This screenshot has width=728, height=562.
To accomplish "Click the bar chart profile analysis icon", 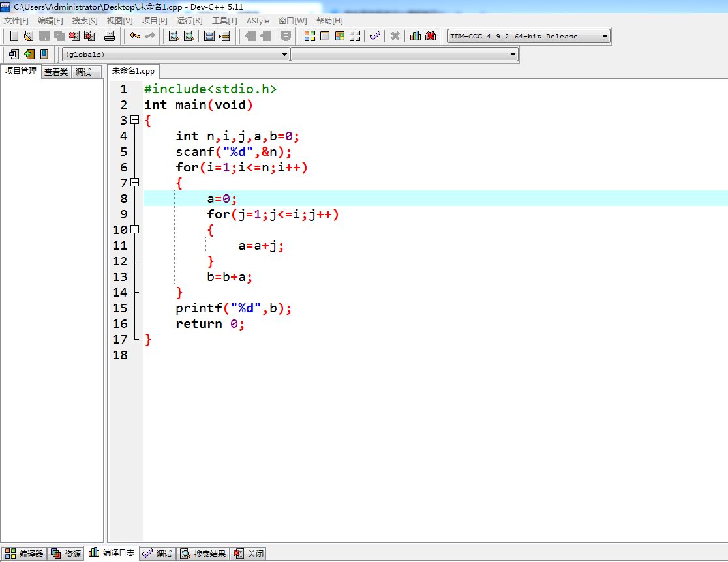I will click(416, 36).
